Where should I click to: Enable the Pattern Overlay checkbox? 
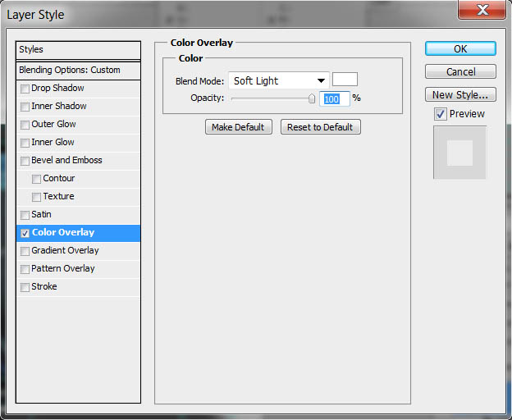[x=25, y=269]
